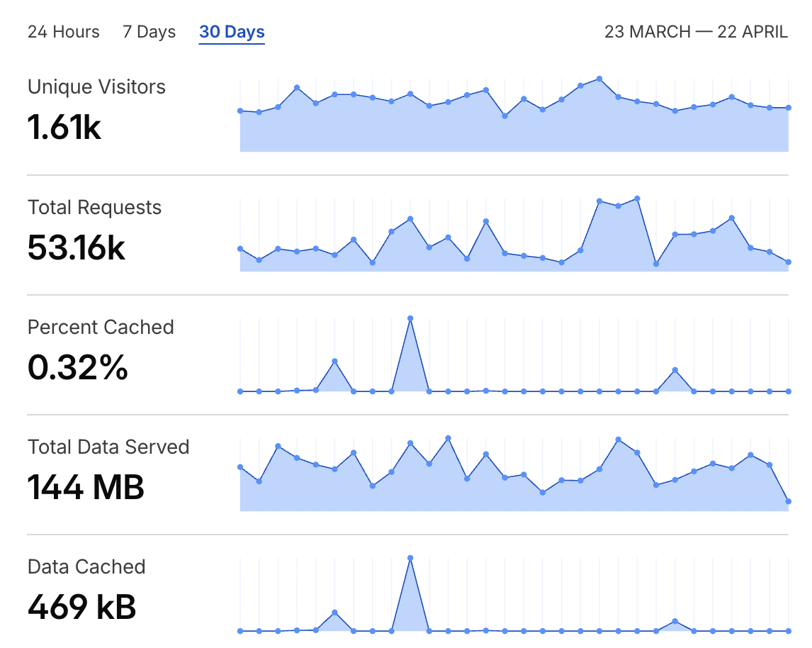This screenshot has height=648, width=812.
Task: Select the Percent Cached metric label
Action: tap(101, 328)
